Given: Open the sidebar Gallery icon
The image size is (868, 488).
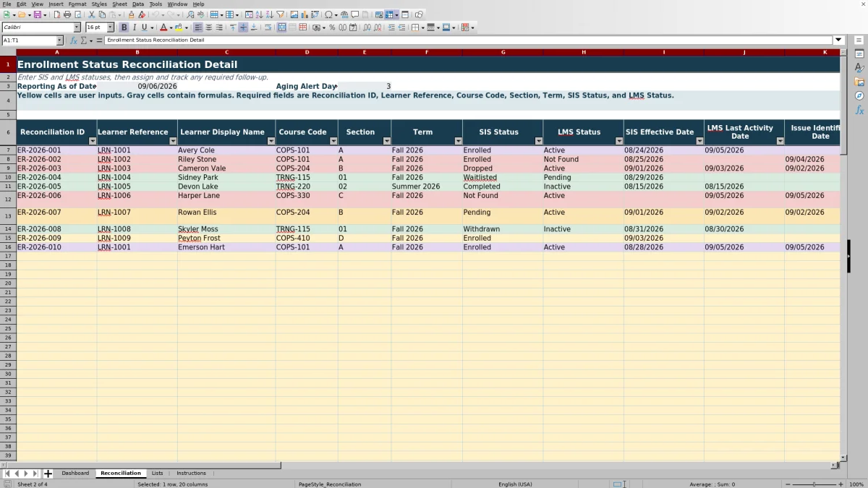Looking at the screenshot, I should [x=859, y=82].
